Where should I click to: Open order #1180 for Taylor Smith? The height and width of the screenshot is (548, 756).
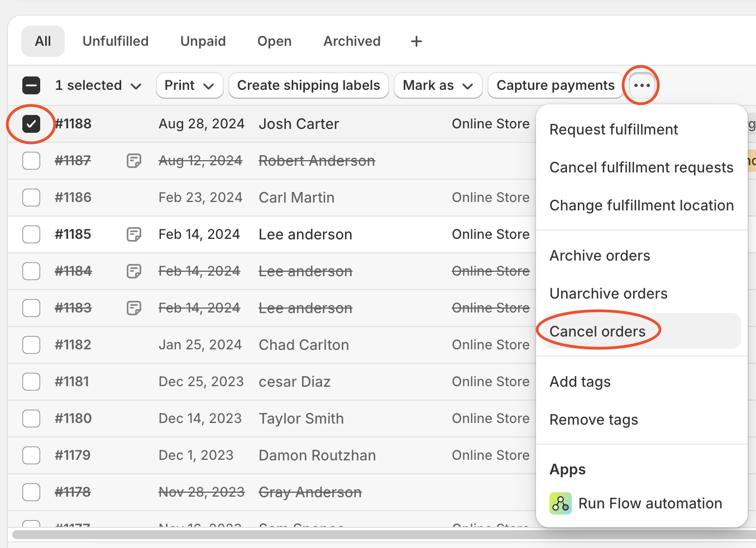[73, 419]
